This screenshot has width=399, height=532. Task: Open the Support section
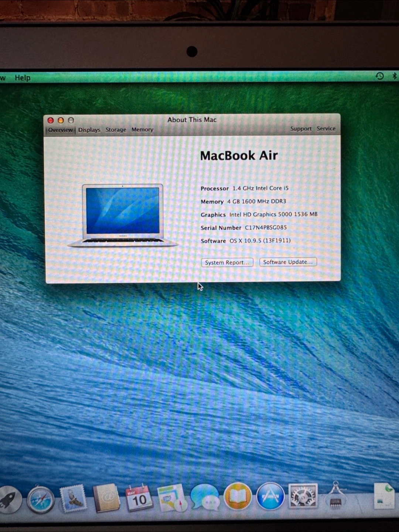tap(301, 129)
